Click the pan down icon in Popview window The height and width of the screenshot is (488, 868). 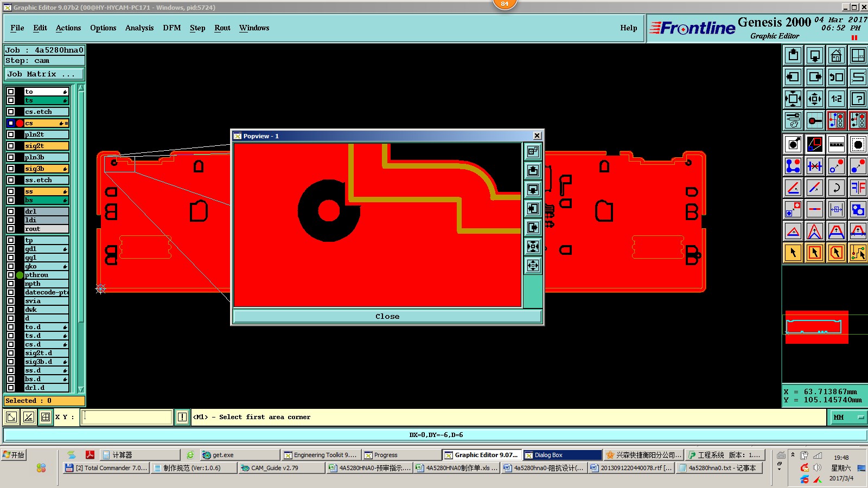(533, 190)
